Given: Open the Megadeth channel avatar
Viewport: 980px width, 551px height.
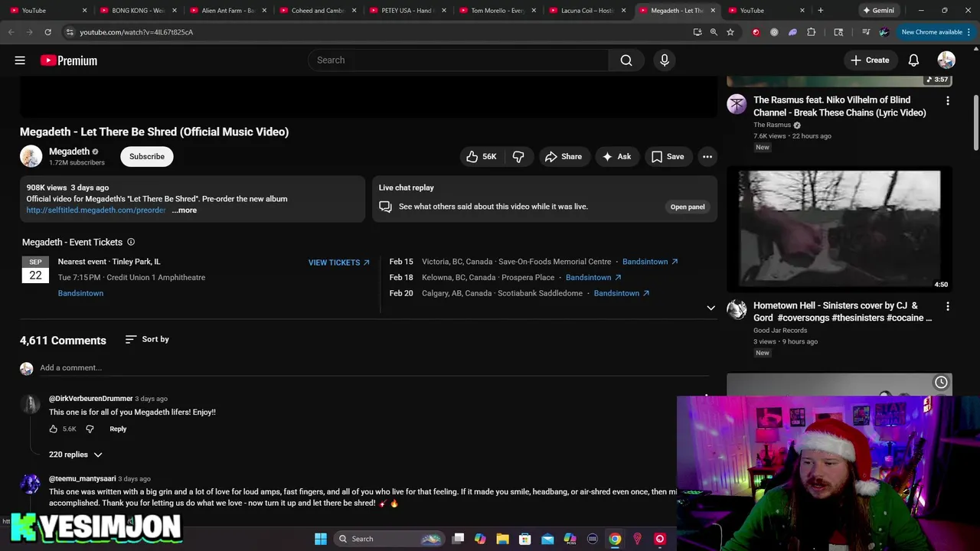Looking at the screenshot, I should tap(31, 156).
